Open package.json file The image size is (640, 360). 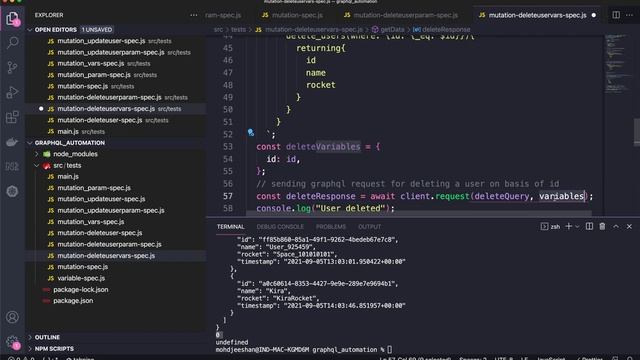73,301
